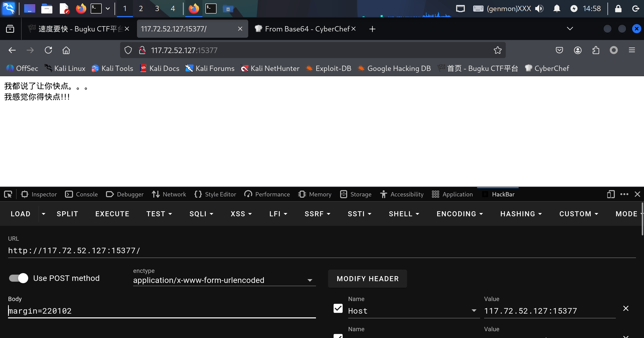Click the MODIFY HEADER button
This screenshot has width=644, height=338.
pyautogui.click(x=368, y=279)
